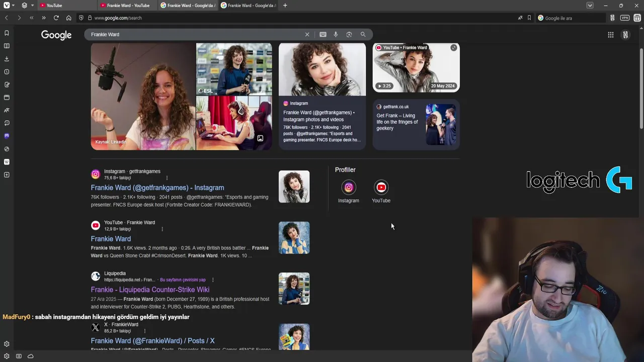Toggle the VPN button
Screen dimensions: 644x362
tap(624, 18)
